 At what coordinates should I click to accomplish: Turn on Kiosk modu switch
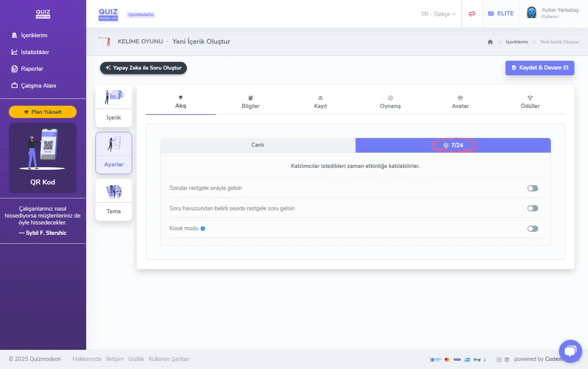click(x=533, y=229)
